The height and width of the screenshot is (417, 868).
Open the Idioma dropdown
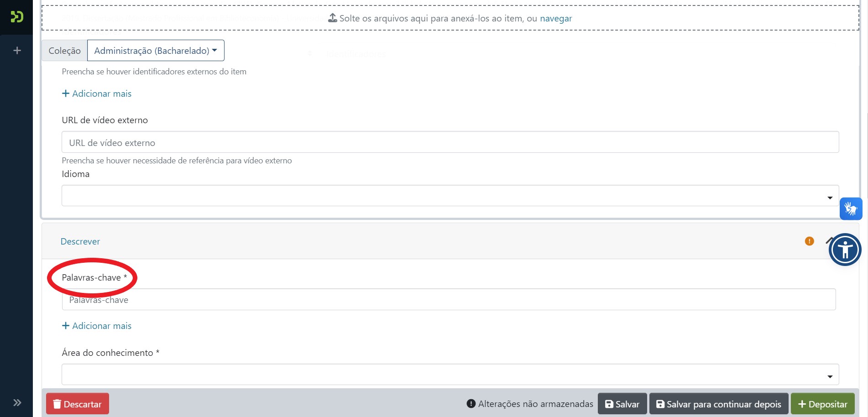coord(450,196)
